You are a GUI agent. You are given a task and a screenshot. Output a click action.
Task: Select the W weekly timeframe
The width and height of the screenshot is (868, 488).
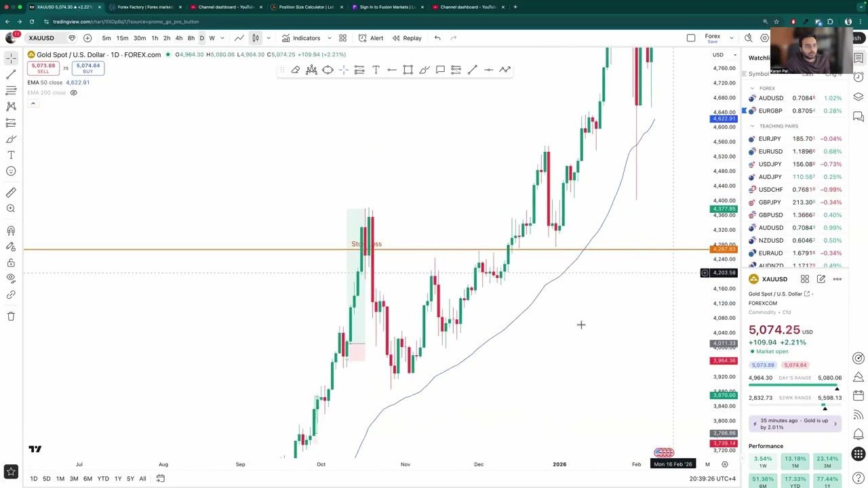[x=212, y=38]
